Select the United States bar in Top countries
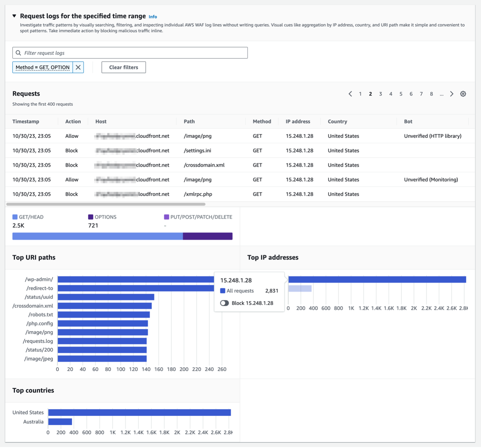The image size is (481, 448). (x=140, y=412)
